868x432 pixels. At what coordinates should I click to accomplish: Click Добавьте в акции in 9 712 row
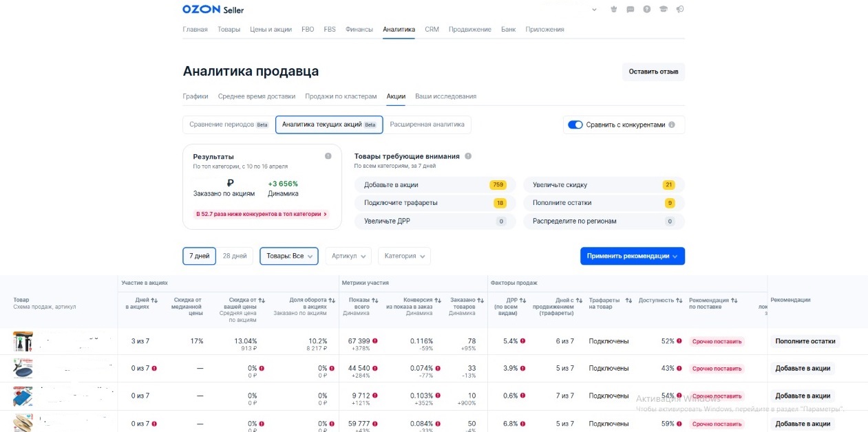pyautogui.click(x=803, y=396)
